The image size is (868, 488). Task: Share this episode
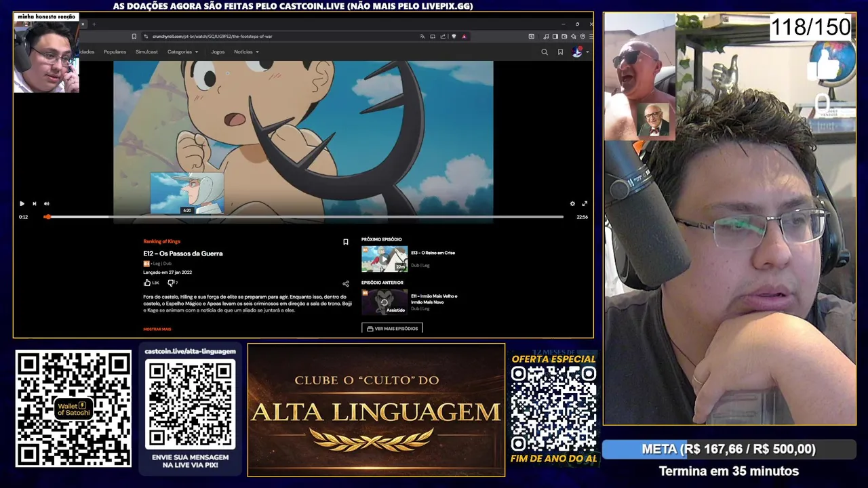345,283
